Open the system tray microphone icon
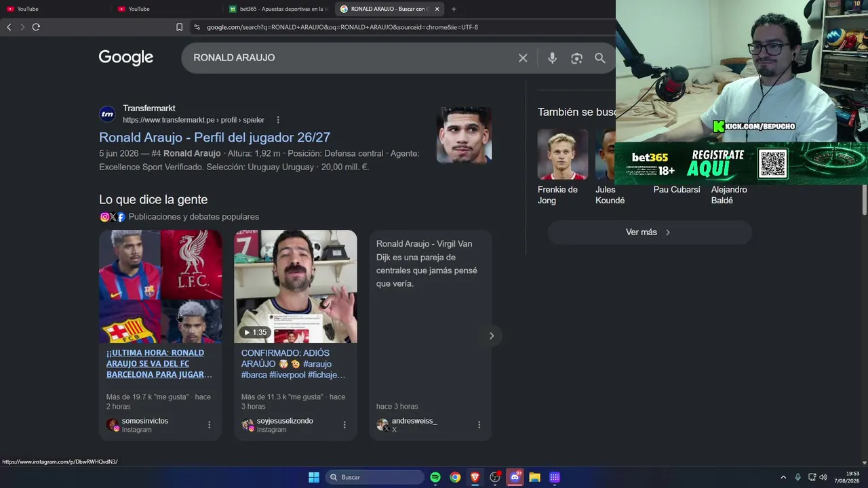This screenshot has width=868, height=488. tap(797, 477)
